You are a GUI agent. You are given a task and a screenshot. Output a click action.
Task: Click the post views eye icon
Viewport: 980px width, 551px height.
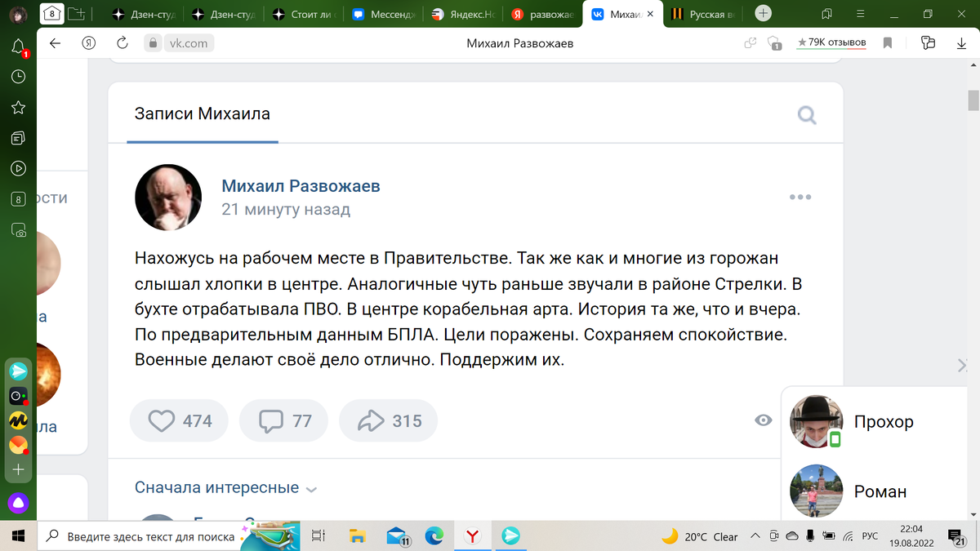(x=763, y=420)
